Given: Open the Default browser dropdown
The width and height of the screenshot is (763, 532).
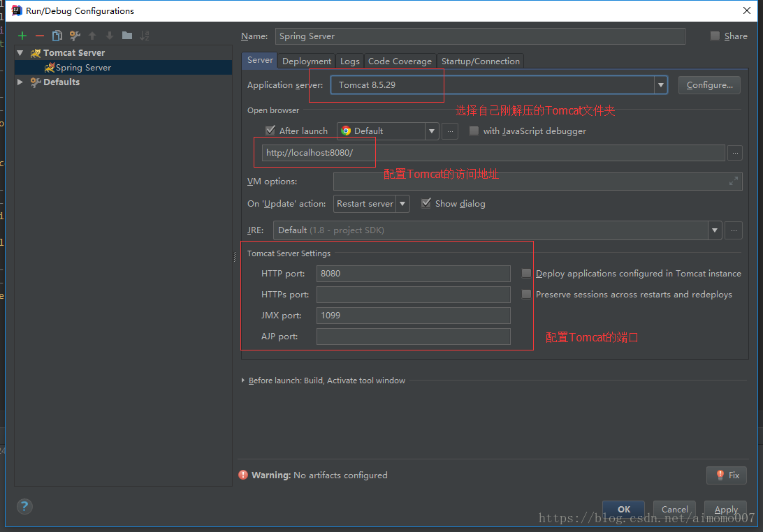Looking at the screenshot, I should point(432,131).
